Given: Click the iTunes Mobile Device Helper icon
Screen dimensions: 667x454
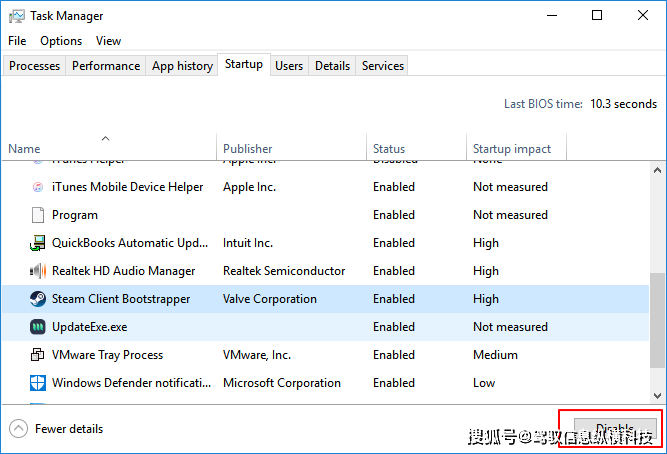Looking at the screenshot, I should (x=38, y=187).
